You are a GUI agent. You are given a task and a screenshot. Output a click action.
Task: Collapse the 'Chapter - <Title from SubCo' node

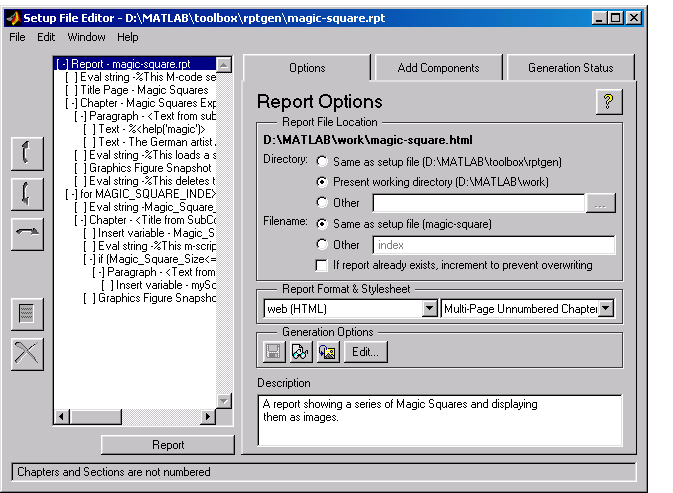pyautogui.click(x=80, y=220)
